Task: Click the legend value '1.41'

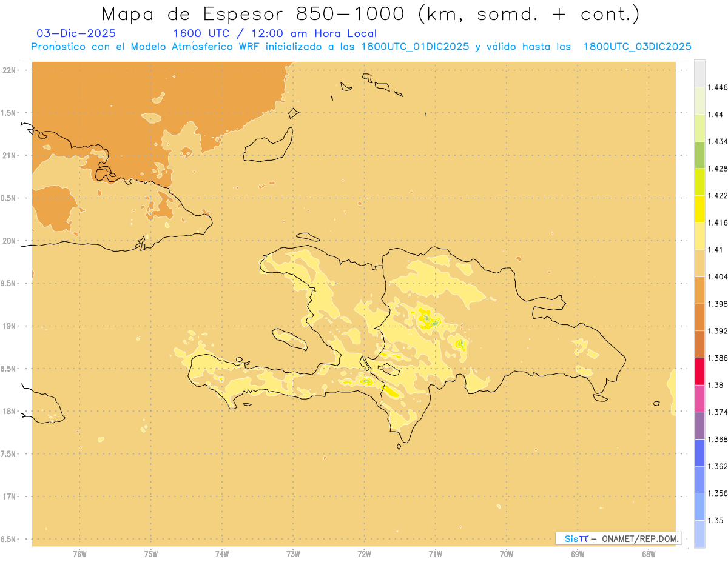Action: pyautogui.click(x=715, y=250)
